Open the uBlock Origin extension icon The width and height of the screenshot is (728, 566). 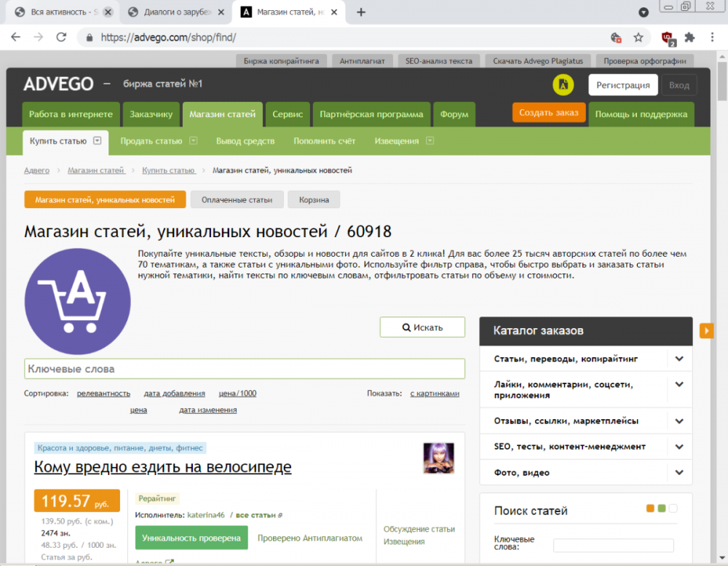pyautogui.click(x=667, y=38)
